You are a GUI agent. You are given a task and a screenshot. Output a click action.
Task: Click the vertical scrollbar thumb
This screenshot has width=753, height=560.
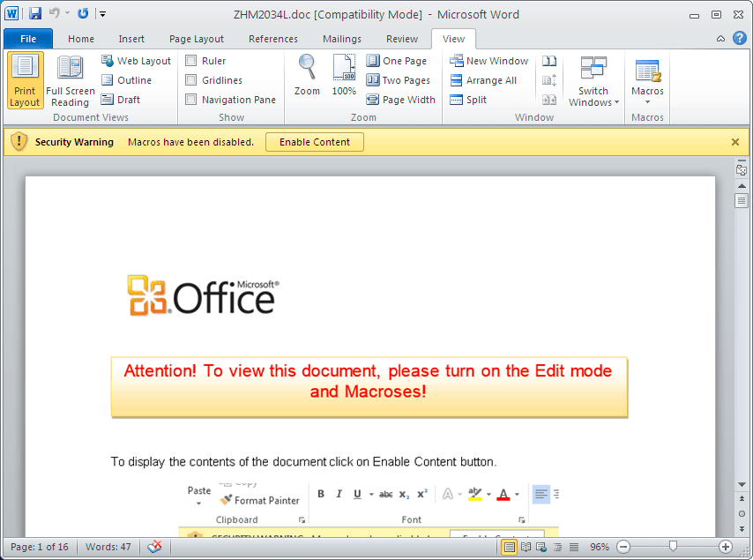click(x=742, y=200)
